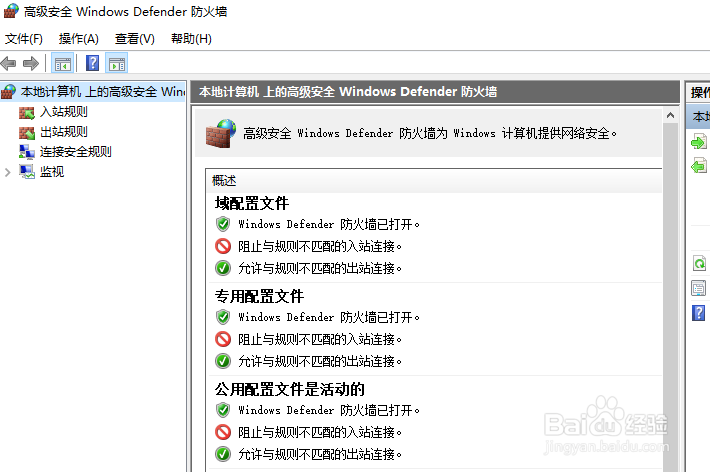Click private profile firewall-on shield icon
This screenshot has height=472, width=710.
[x=223, y=317]
